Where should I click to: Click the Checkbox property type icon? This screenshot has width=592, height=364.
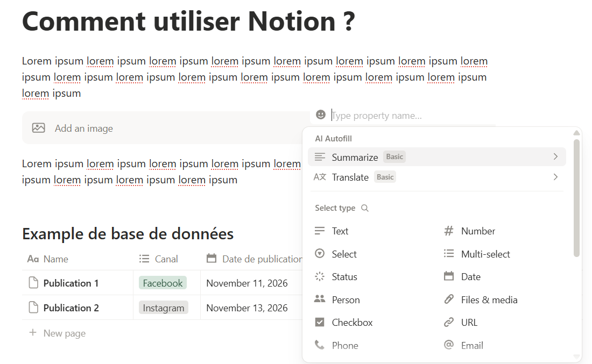pos(320,322)
